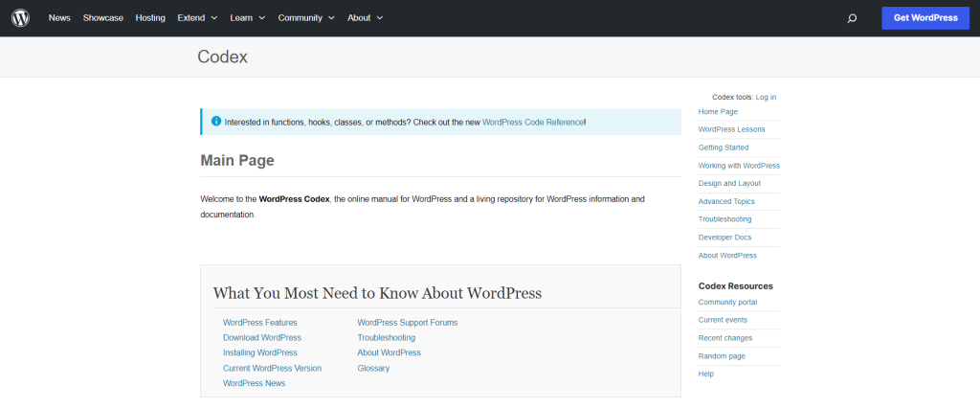Expand the Extend dropdown menu

[197, 18]
